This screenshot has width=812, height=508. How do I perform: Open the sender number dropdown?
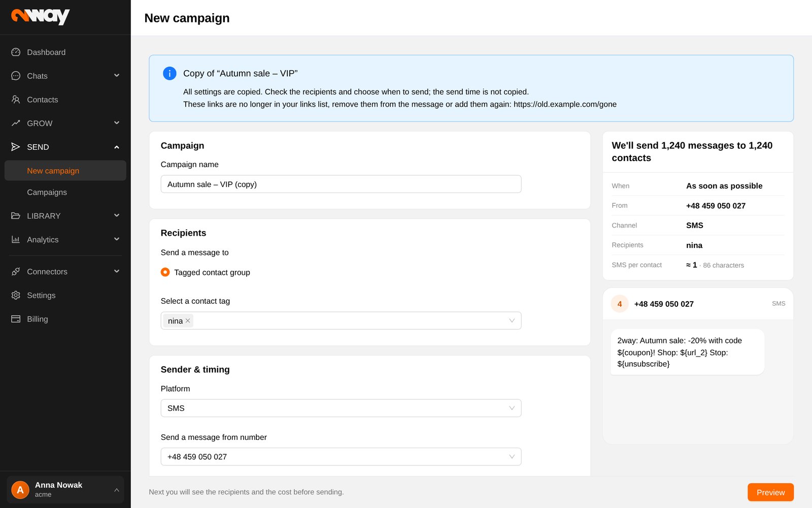click(x=341, y=457)
